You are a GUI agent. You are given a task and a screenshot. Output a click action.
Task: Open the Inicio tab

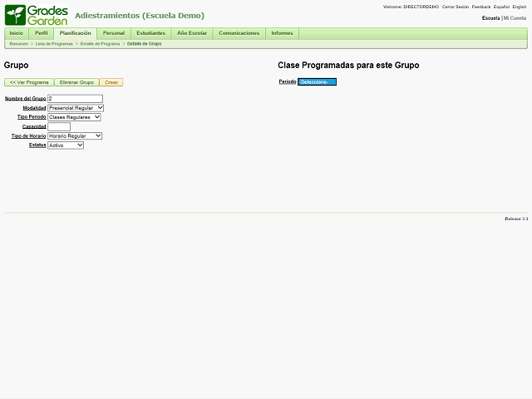(x=17, y=33)
